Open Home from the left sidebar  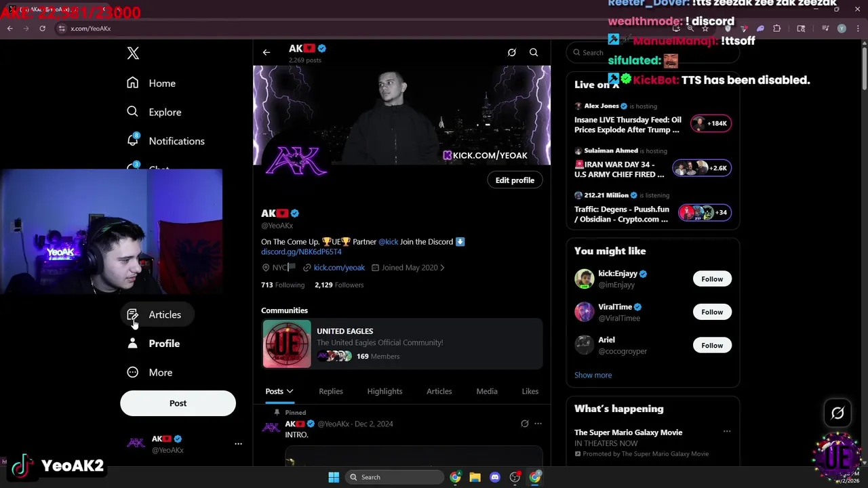point(151,83)
